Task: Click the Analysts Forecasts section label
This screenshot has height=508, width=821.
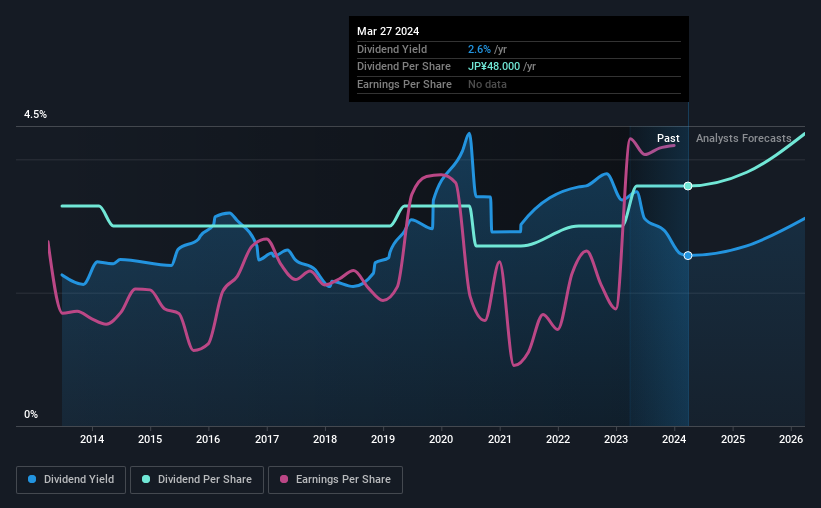Action: (x=744, y=138)
